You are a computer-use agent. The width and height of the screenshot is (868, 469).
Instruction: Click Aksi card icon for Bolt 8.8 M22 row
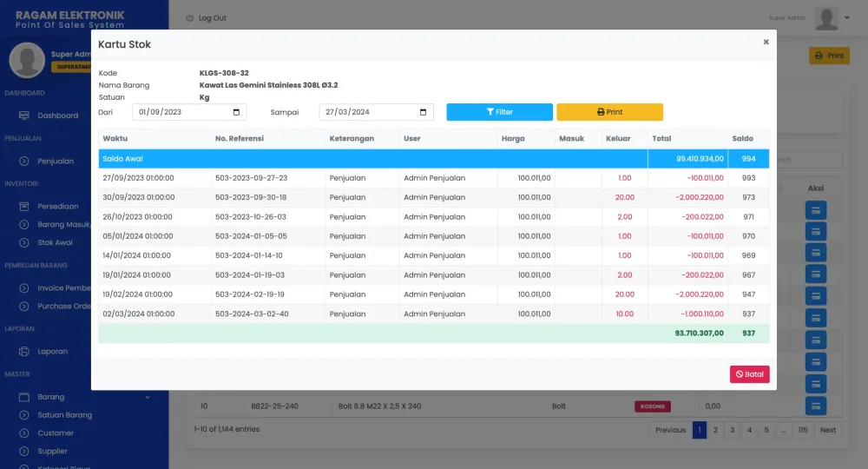(815, 406)
